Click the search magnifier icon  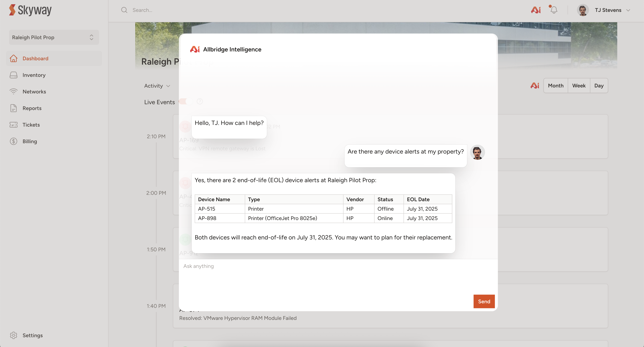[x=124, y=10]
